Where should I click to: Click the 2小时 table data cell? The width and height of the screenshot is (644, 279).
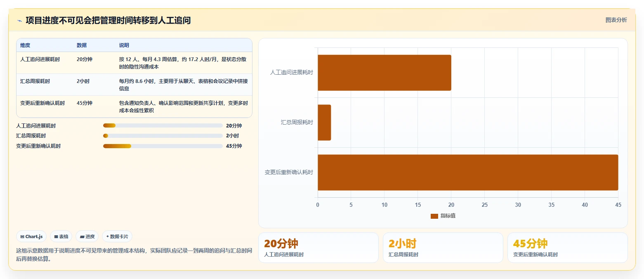tap(83, 81)
